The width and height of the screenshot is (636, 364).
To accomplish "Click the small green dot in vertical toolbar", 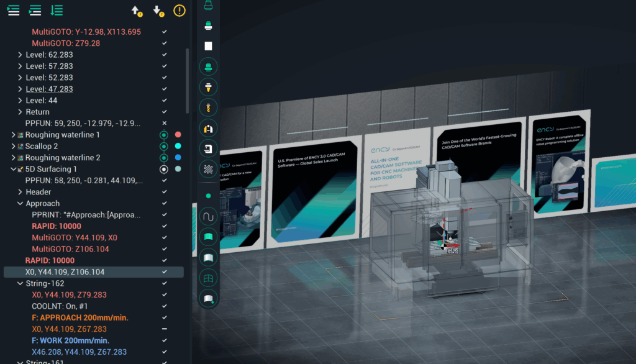I will click(x=208, y=196).
